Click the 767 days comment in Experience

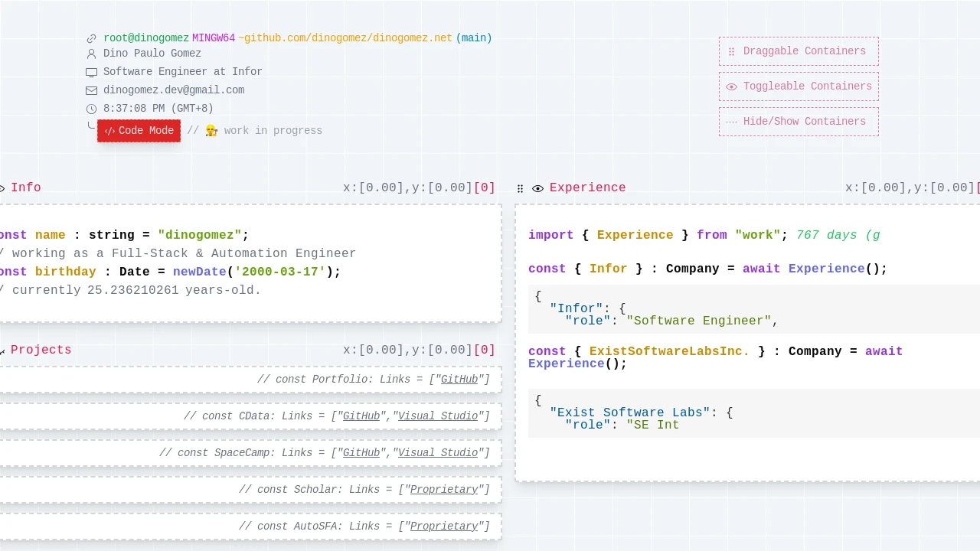click(838, 236)
